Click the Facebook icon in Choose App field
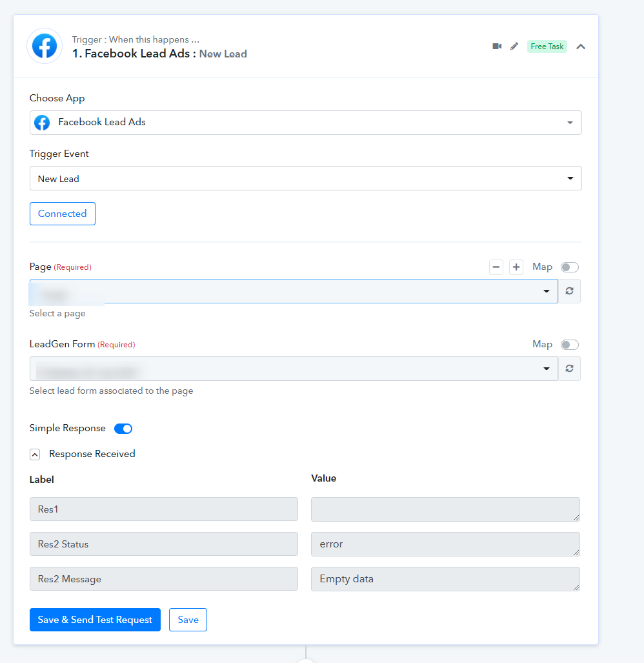This screenshot has height=663, width=644. pyautogui.click(x=42, y=123)
